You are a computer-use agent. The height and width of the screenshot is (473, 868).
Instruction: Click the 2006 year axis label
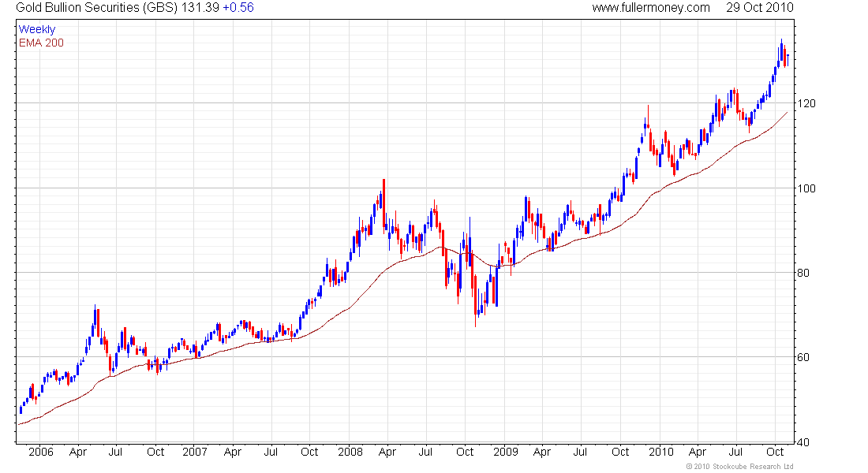[x=41, y=452]
